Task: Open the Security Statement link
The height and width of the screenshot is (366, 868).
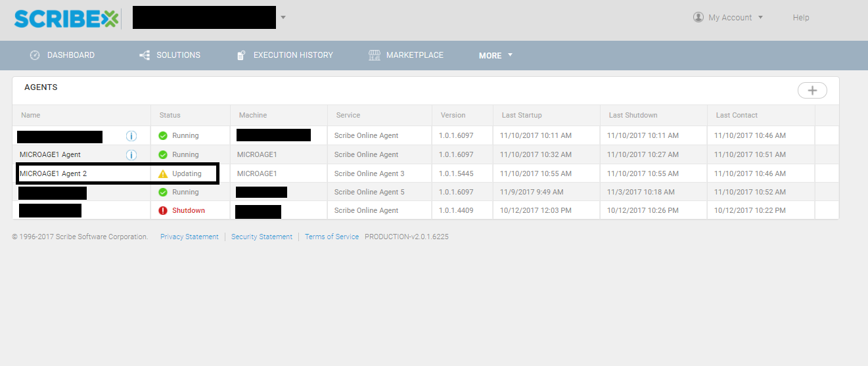Action: click(262, 237)
